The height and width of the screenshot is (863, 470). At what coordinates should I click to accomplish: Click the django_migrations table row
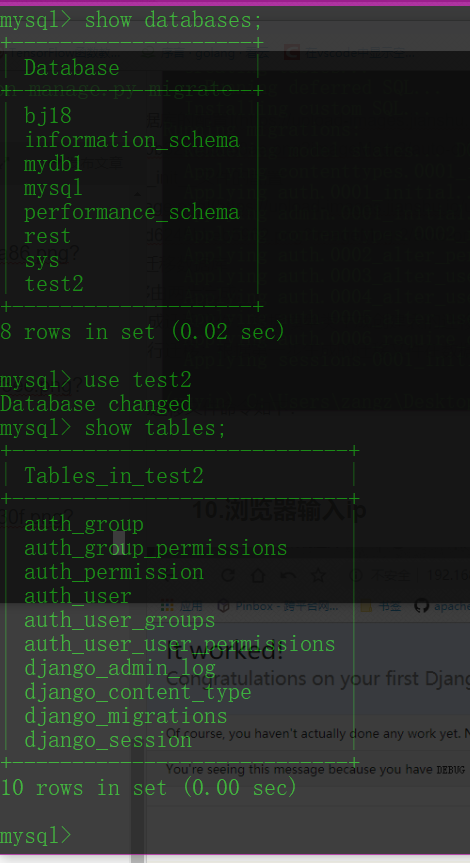point(125,716)
